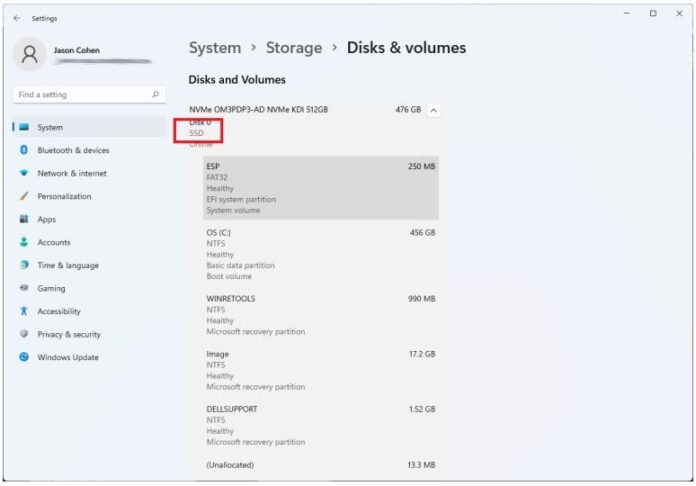Click the 1.52 GB size value
Screen dimensions: 696x486
(422, 409)
